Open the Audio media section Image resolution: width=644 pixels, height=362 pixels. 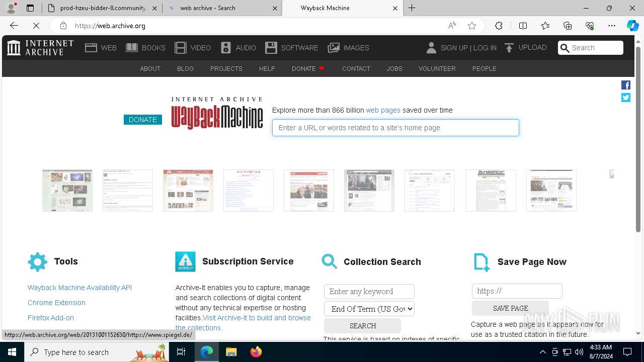[238, 48]
